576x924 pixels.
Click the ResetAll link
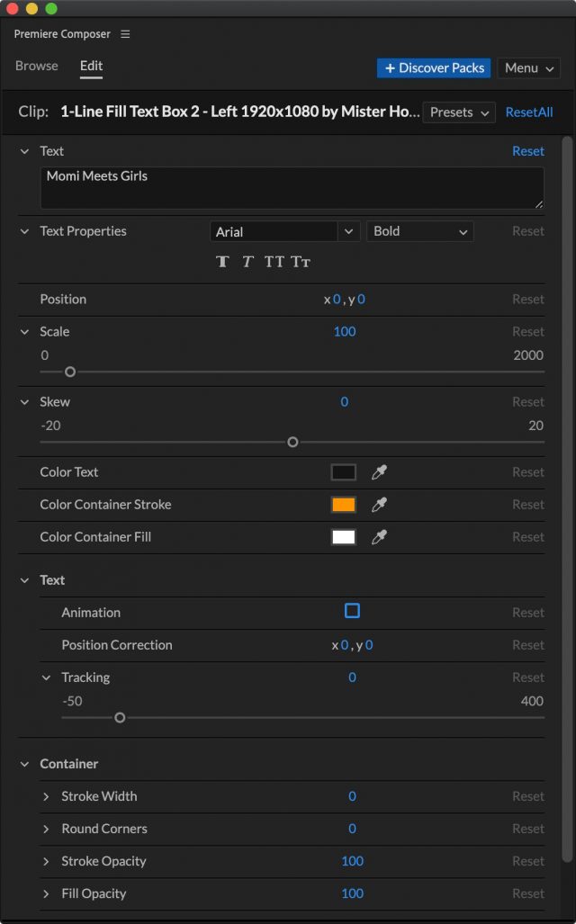[529, 112]
